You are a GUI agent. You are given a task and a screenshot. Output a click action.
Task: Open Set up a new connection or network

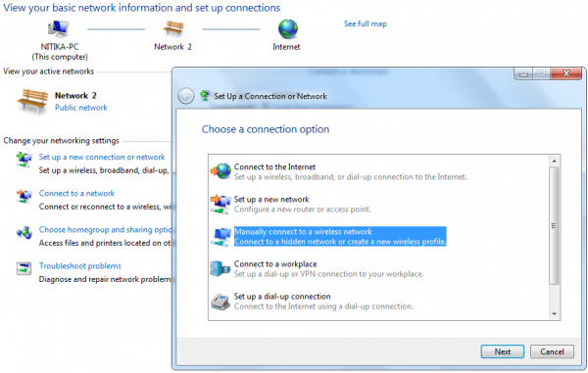pos(102,158)
